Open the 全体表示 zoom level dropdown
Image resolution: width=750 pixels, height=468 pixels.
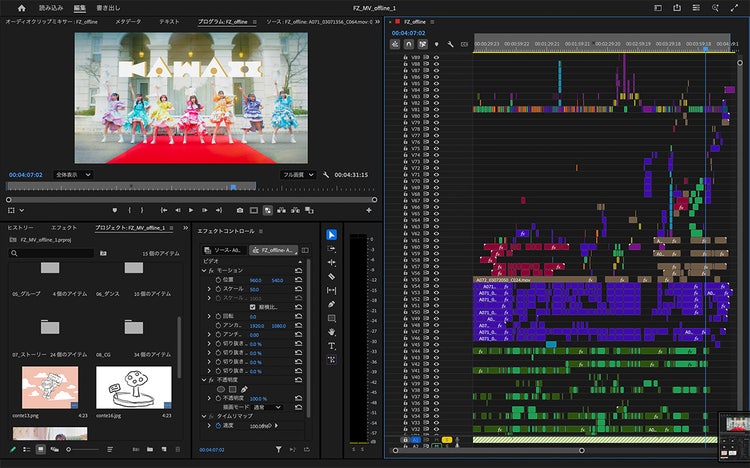(72, 174)
